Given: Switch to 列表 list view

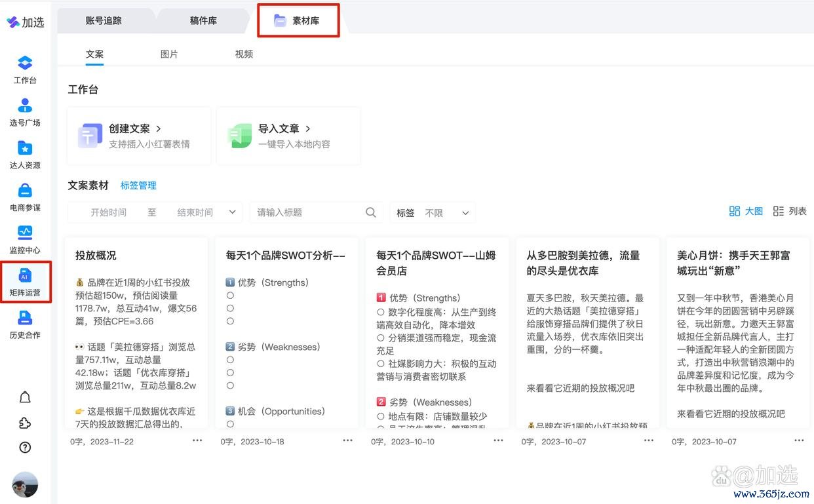Looking at the screenshot, I should click(x=790, y=211).
